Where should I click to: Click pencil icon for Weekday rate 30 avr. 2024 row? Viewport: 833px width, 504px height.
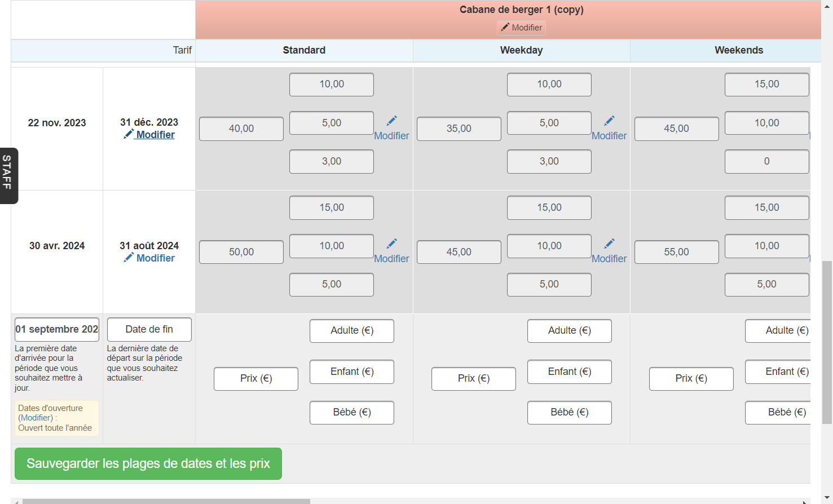[609, 244]
